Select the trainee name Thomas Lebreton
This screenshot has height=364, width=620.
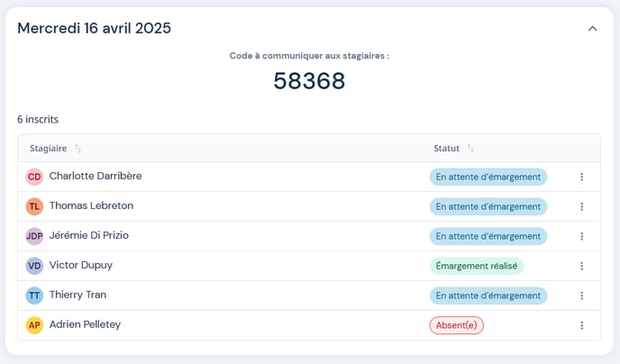91,205
